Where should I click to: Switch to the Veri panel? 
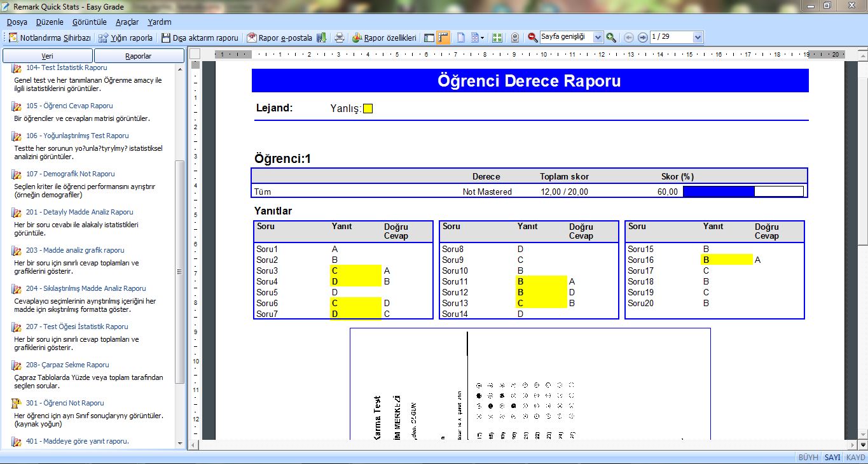click(x=46, y=55)
